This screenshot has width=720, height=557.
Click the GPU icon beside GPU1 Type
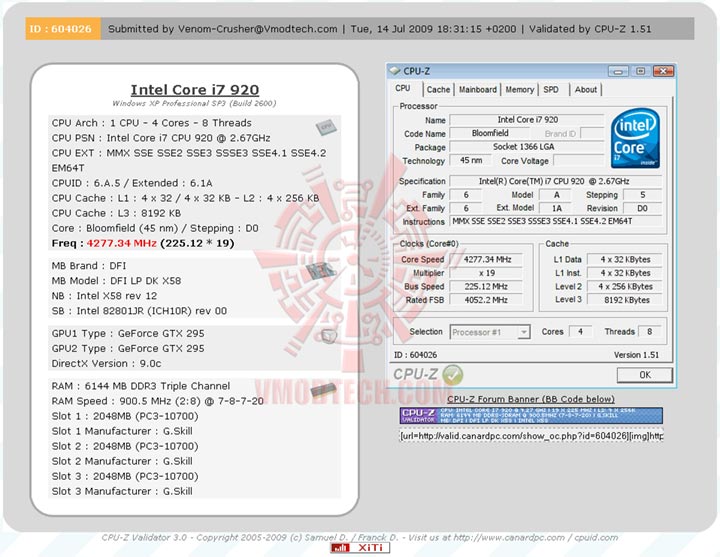328,336
